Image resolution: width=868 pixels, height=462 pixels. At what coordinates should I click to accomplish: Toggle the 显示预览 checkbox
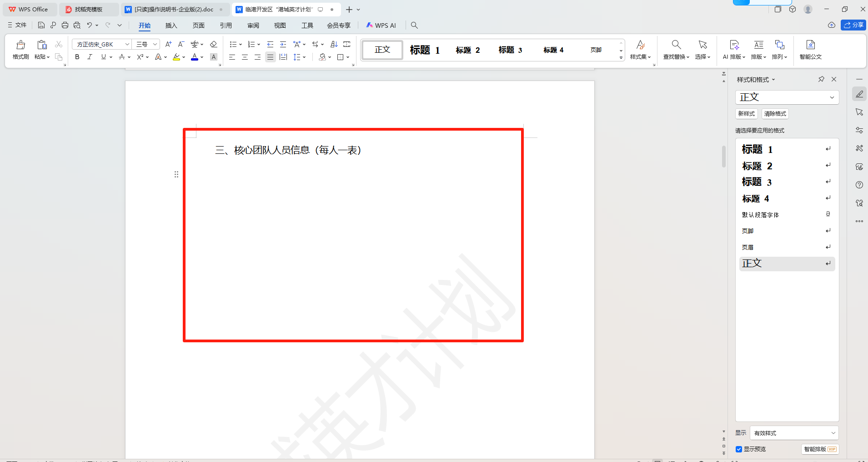coord(739,449)
